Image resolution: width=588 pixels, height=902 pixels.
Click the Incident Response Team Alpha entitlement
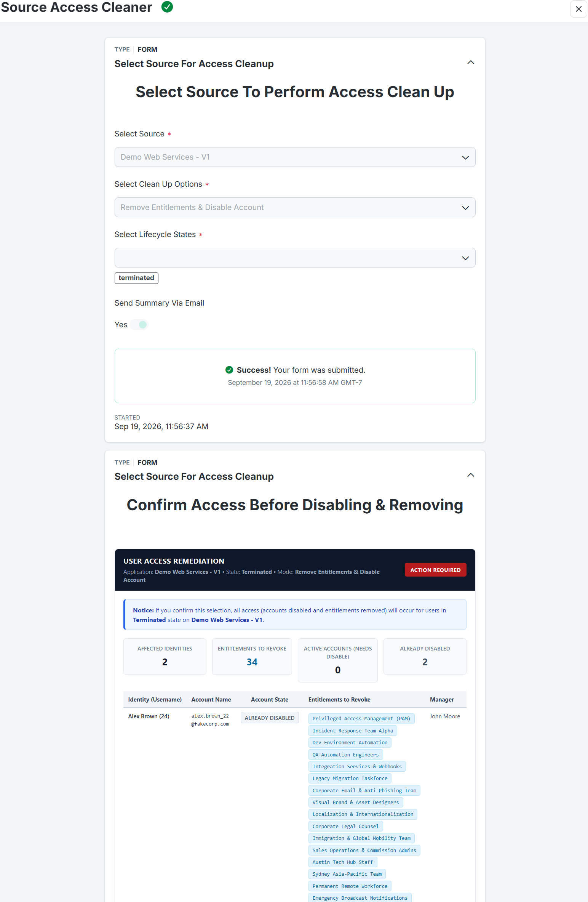353,731
